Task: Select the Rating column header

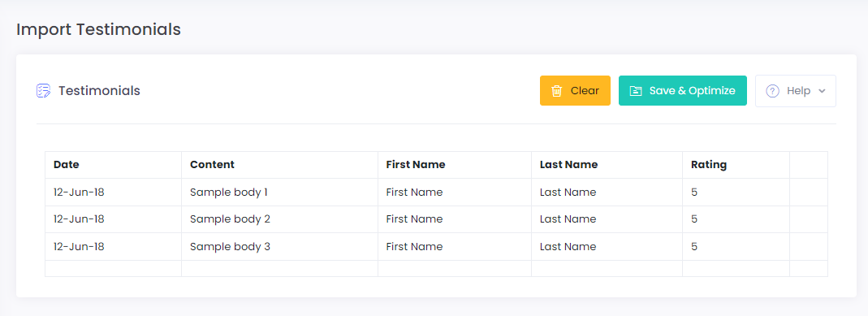Action: click(736, 165)
